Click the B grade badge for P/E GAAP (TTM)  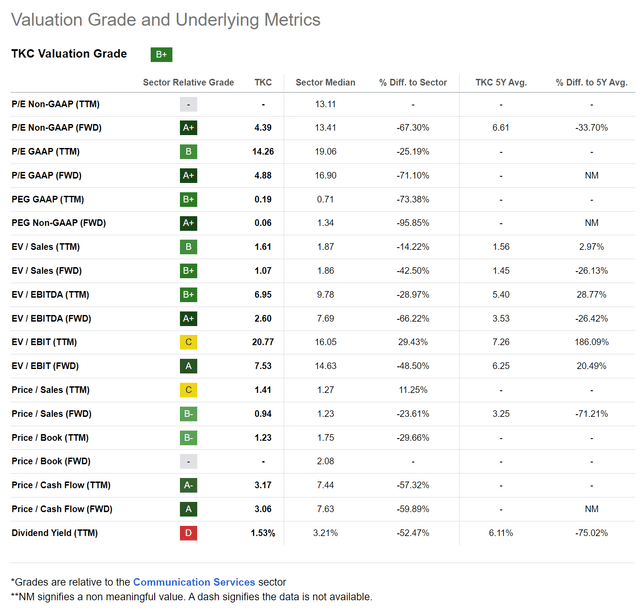pyautogui.click(x=188, y=151)
